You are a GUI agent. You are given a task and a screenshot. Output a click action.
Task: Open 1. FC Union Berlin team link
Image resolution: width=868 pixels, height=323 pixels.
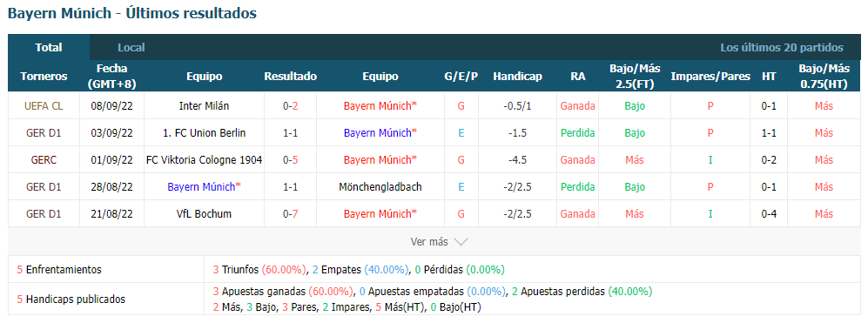pyautogui.click(x=205, y=133)
